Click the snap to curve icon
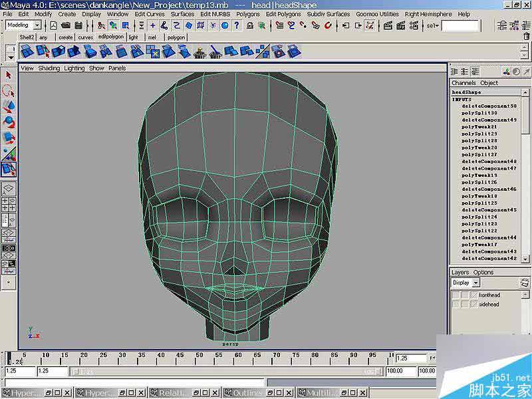The height and width of the screenshot is (399, 532). pyautogui.click(x=292, y=25)
